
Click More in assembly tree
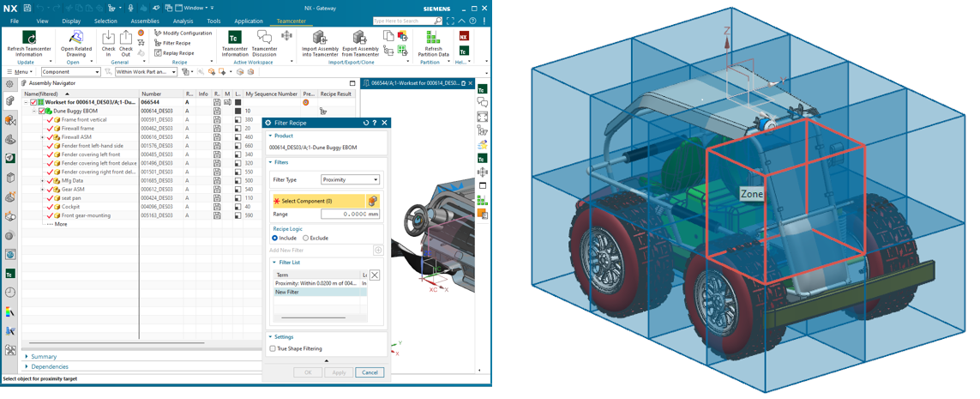(60, 224)
